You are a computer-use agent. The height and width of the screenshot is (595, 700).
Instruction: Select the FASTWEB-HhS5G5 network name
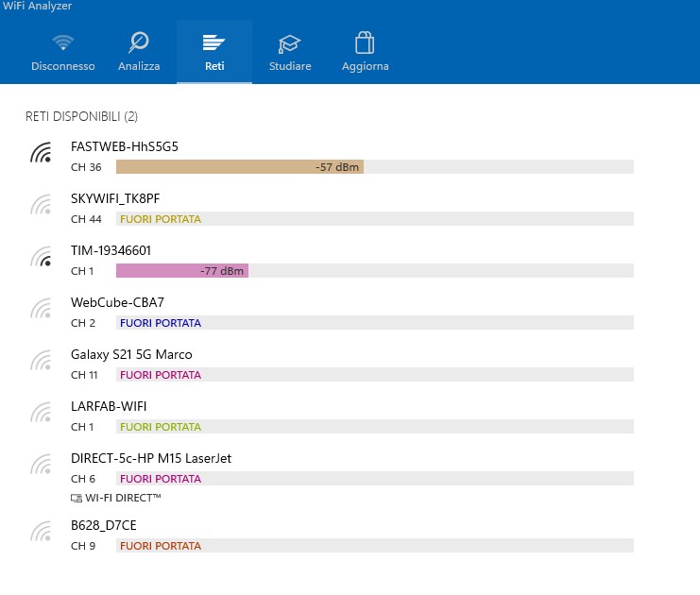click(x=125, y=146)
